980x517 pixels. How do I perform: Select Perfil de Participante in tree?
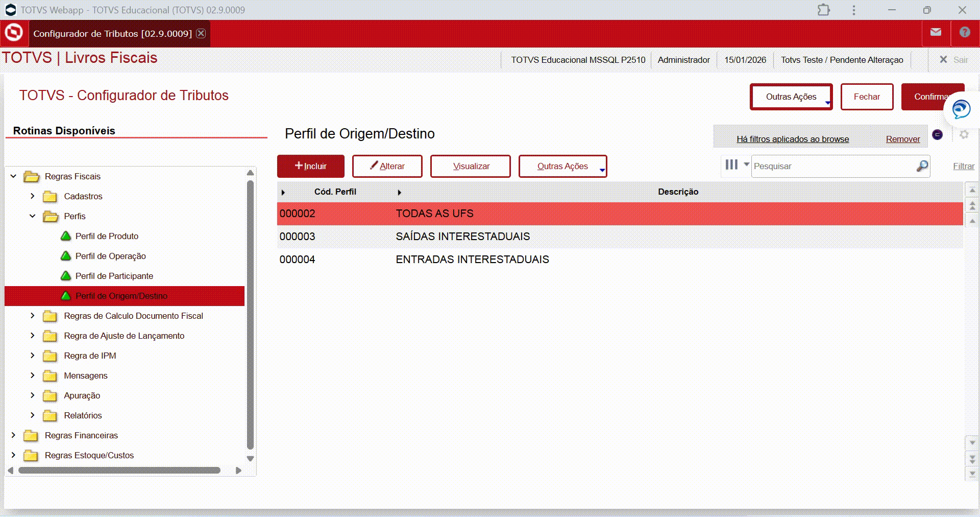[x=114, y=276]
